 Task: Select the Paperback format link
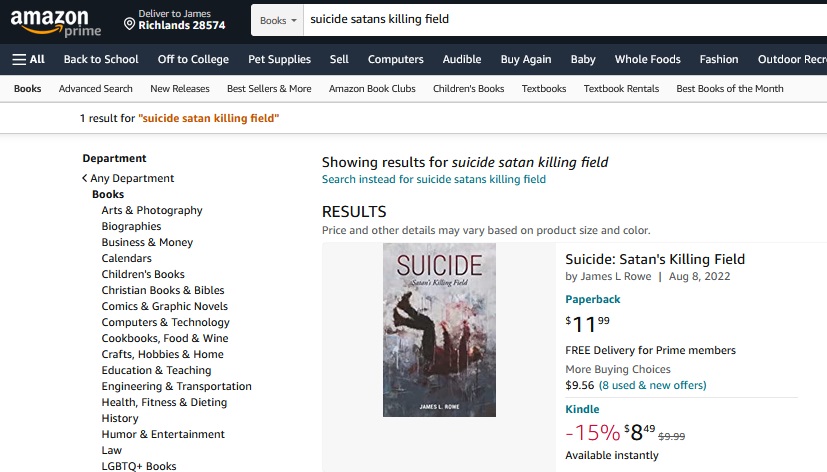593,299
